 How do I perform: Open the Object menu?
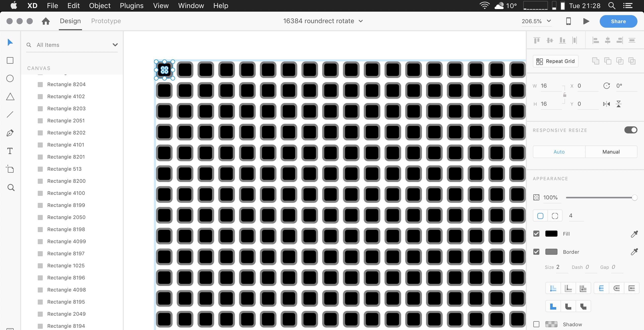pyautogui.click(x=99, y=5)
